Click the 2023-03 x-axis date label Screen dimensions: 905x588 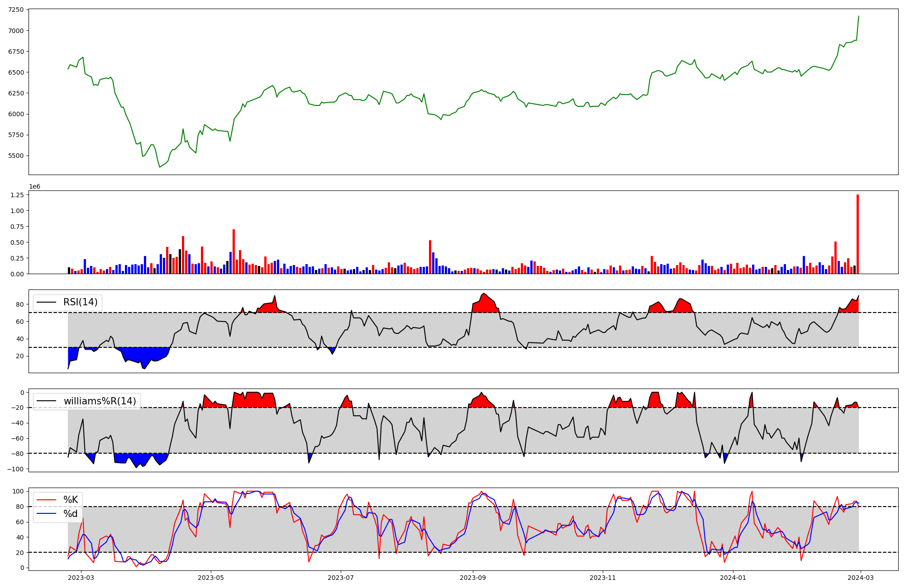pos(81,578)
